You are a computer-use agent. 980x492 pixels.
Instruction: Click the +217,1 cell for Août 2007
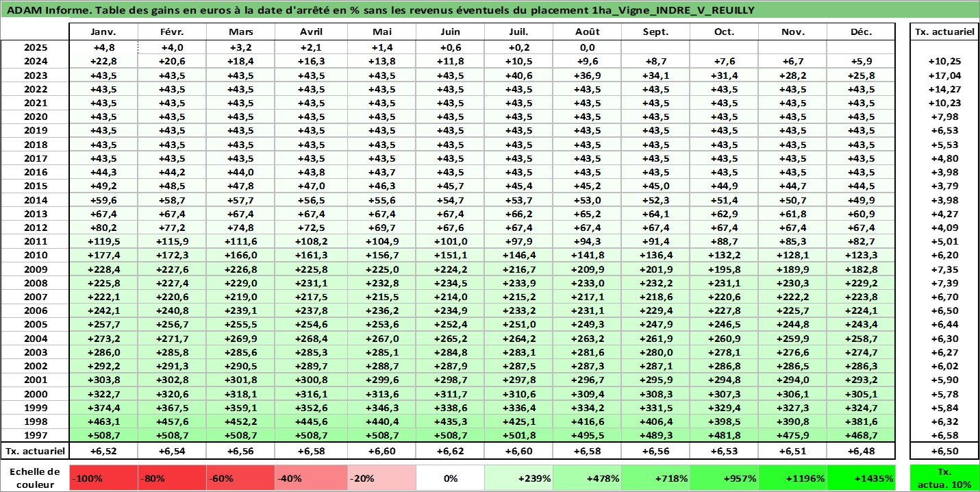tap(587, 297)
